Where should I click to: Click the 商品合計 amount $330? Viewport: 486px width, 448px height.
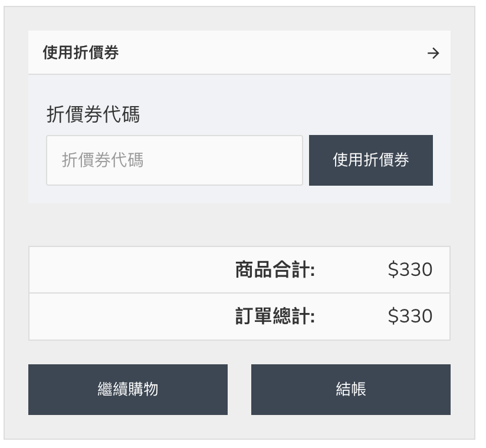410,269
